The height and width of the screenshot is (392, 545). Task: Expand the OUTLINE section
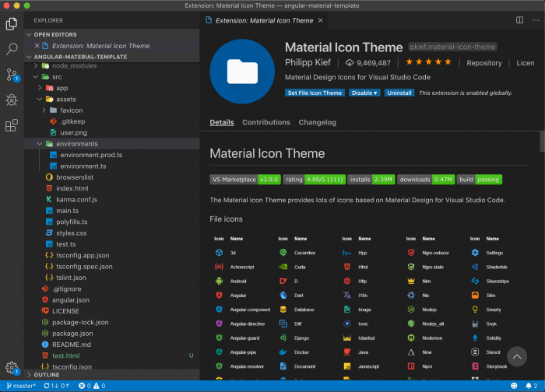tap(46, 374)
